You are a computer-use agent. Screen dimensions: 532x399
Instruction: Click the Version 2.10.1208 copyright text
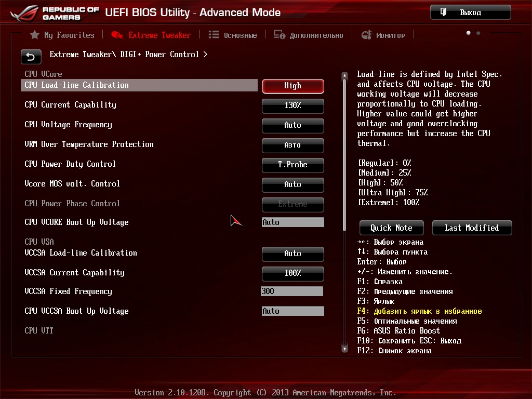pos(265,393)
